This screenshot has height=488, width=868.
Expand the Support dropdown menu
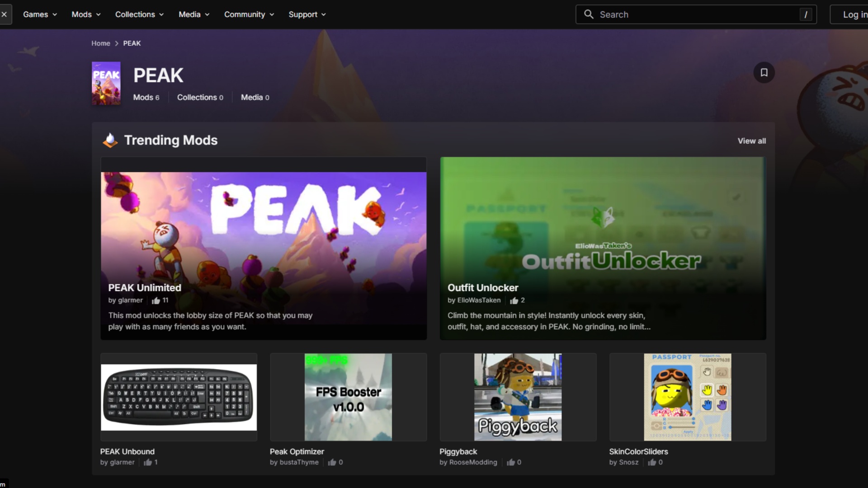point(307,14)
